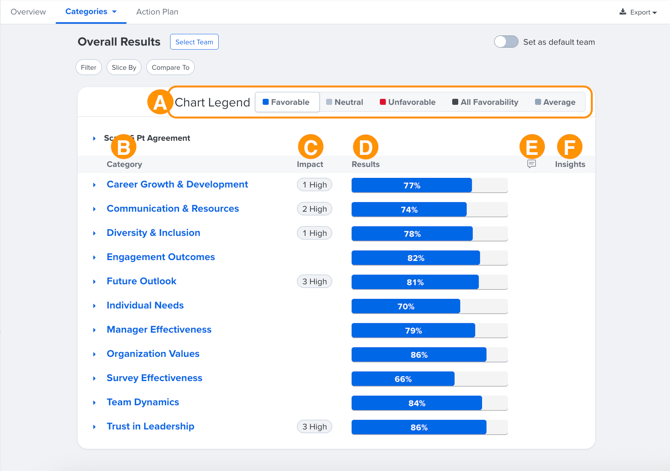The height and width of the screenshot is (471, 670).
Task: Switch to the Overview tab
Action: 28,12
